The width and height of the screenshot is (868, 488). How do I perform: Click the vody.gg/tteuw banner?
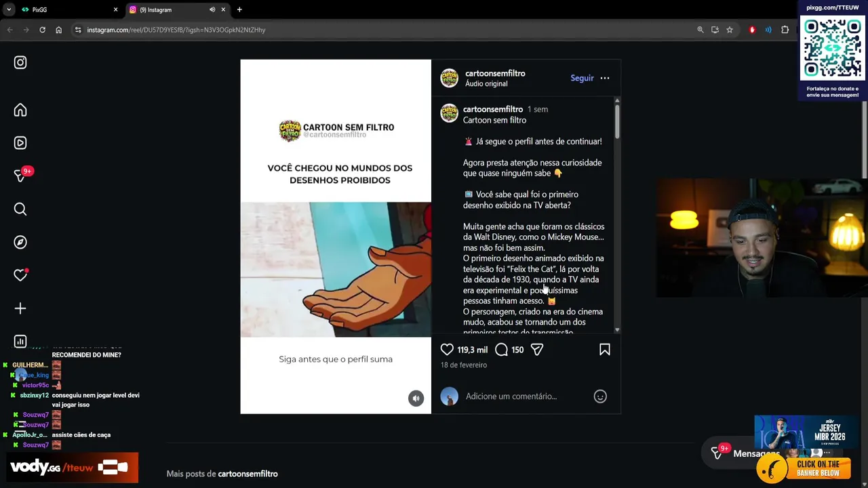coord(73,467)
